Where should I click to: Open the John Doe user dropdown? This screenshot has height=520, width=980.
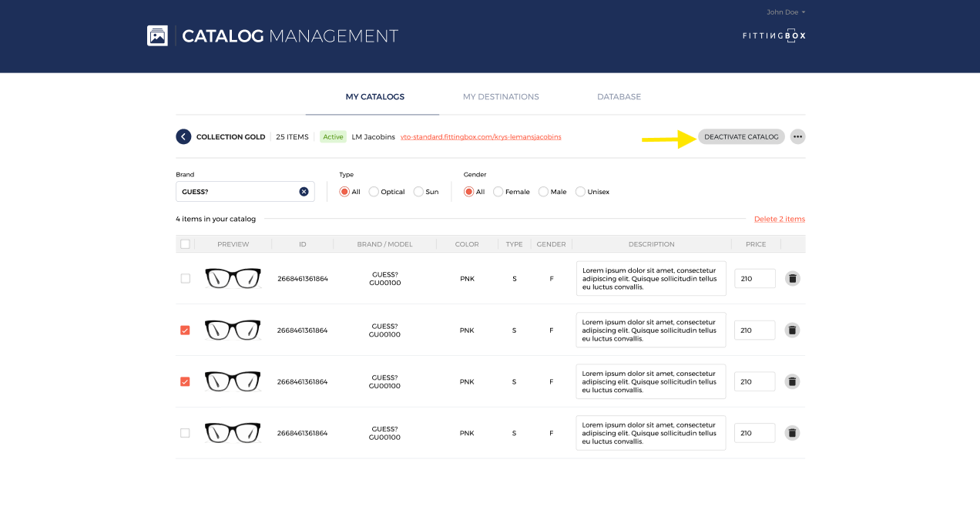click(786, 12)
